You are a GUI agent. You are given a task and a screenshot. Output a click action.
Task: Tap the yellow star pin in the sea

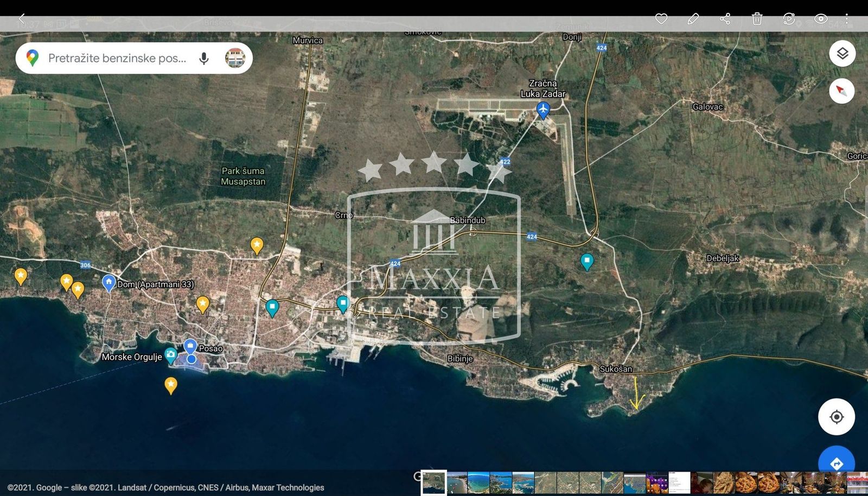pyautogui.click(x=171, y=385)
